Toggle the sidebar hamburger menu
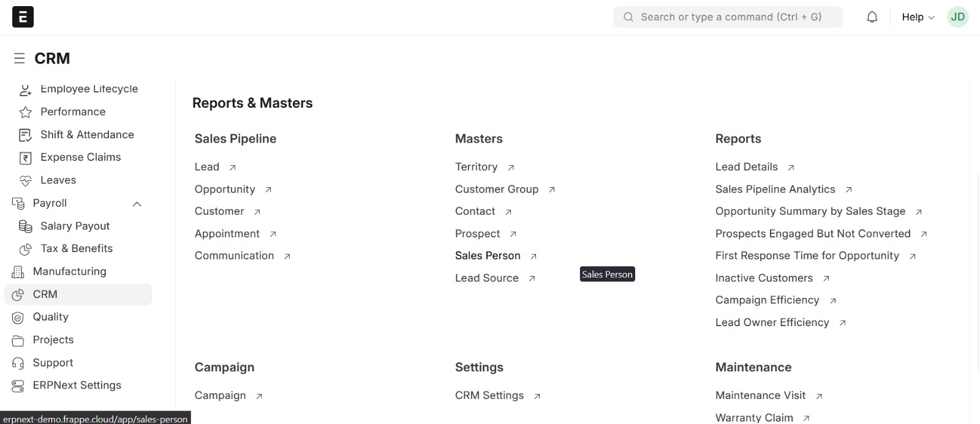The height and width of the screenshot is (424, 980). [x=20, y=58]
